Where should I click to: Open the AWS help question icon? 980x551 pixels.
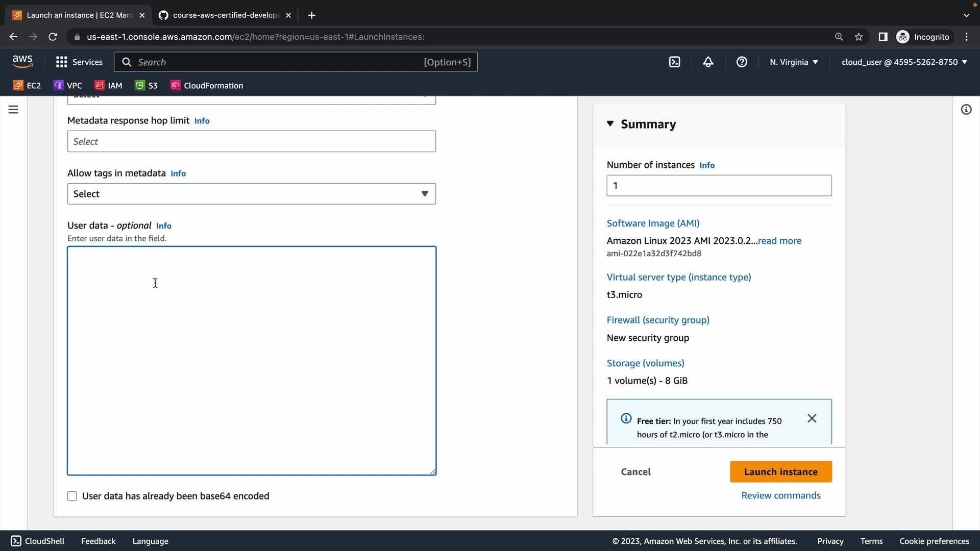(742, 62)
